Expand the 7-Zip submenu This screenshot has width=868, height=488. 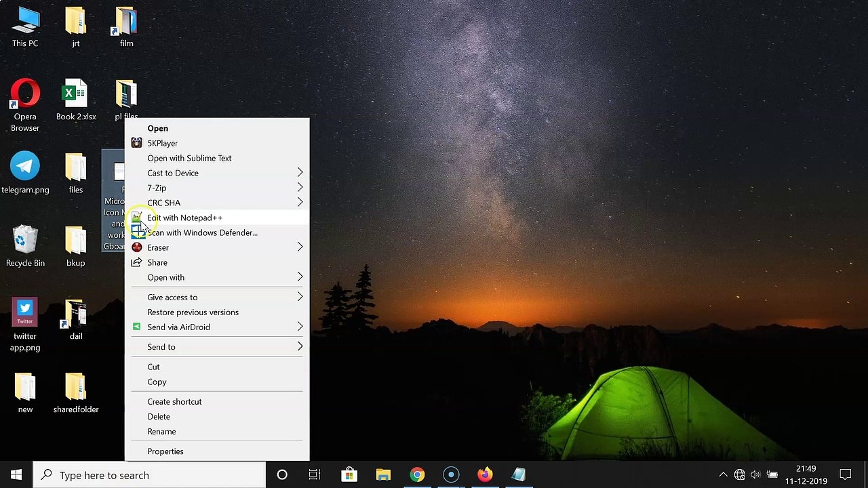[217, 188]
